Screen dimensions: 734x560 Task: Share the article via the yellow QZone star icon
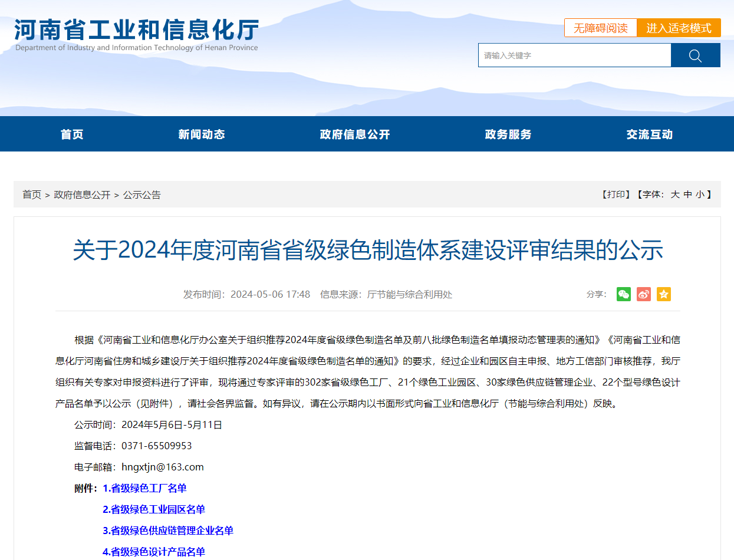pos(663,294)
